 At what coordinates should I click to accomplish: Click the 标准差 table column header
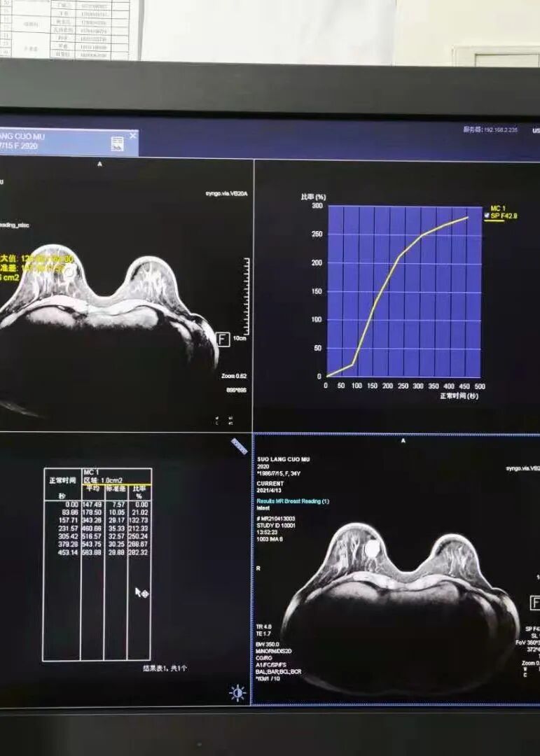coord(116,489)
